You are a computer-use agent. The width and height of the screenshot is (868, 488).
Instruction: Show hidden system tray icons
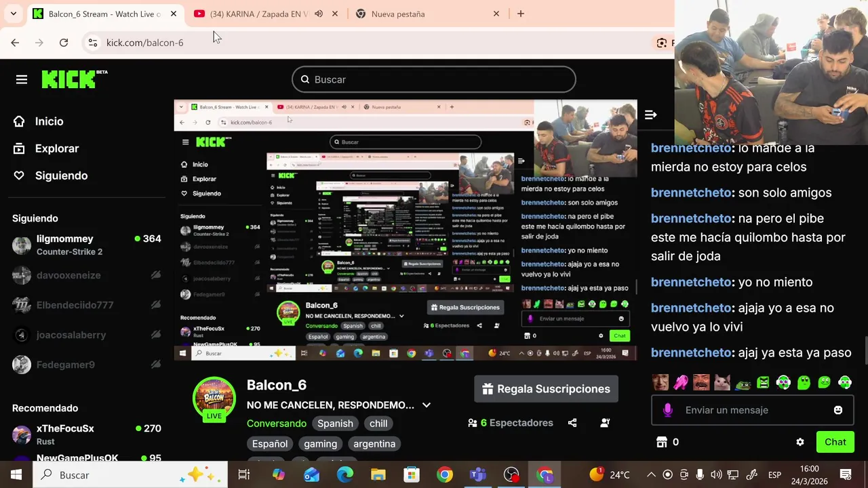(651, 474)
